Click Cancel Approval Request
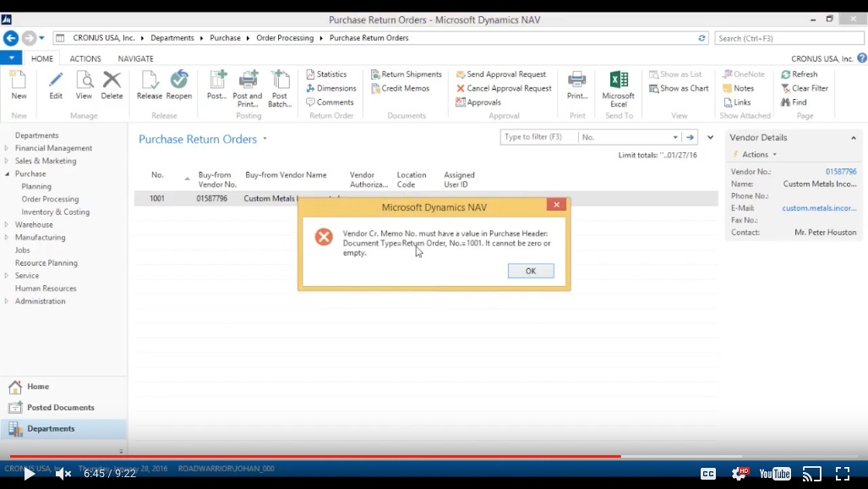The width and height of the screenshot is (868, 489). pos(504,88)
